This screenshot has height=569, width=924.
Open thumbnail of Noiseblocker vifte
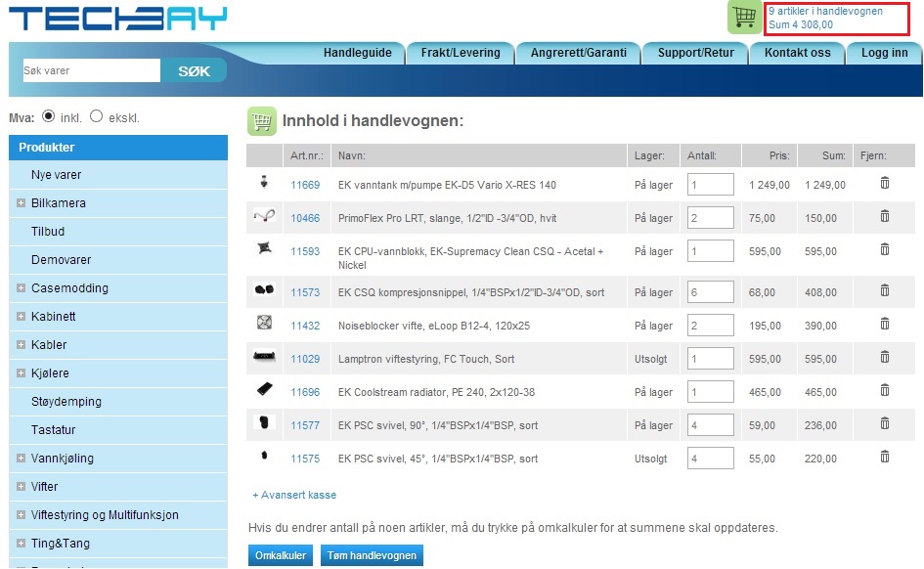click(264, 323)
